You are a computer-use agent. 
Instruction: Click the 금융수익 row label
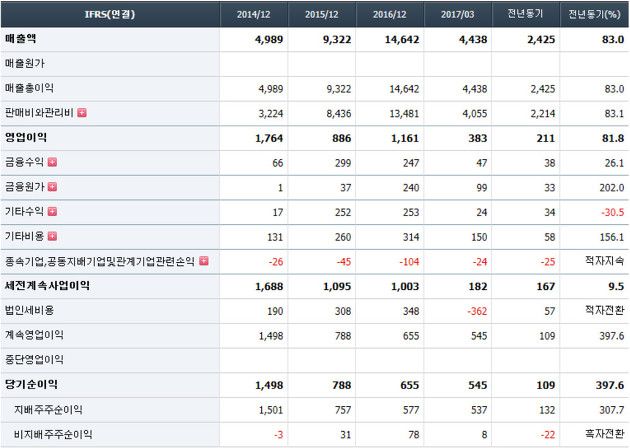coord(25,162)
